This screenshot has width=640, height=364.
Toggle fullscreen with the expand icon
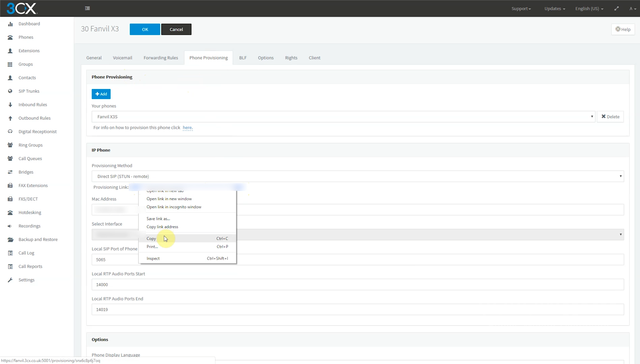click(617, 8)
